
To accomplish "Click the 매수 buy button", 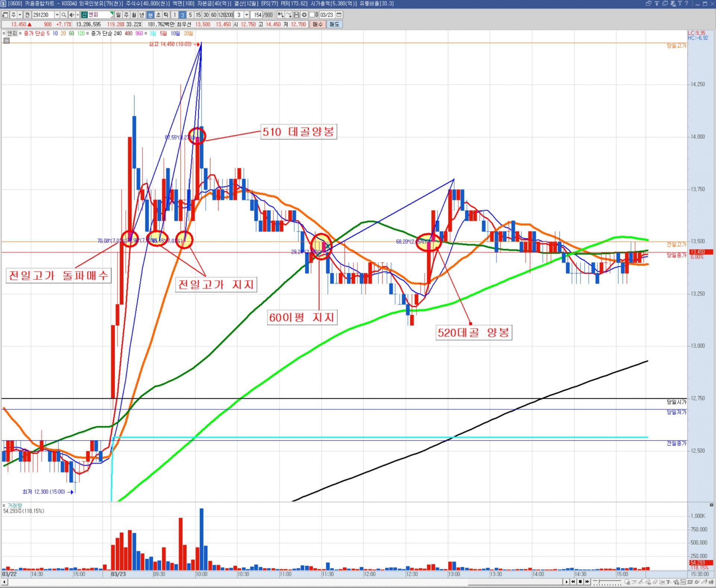I will pyautogui.click(x=318, y=24).
